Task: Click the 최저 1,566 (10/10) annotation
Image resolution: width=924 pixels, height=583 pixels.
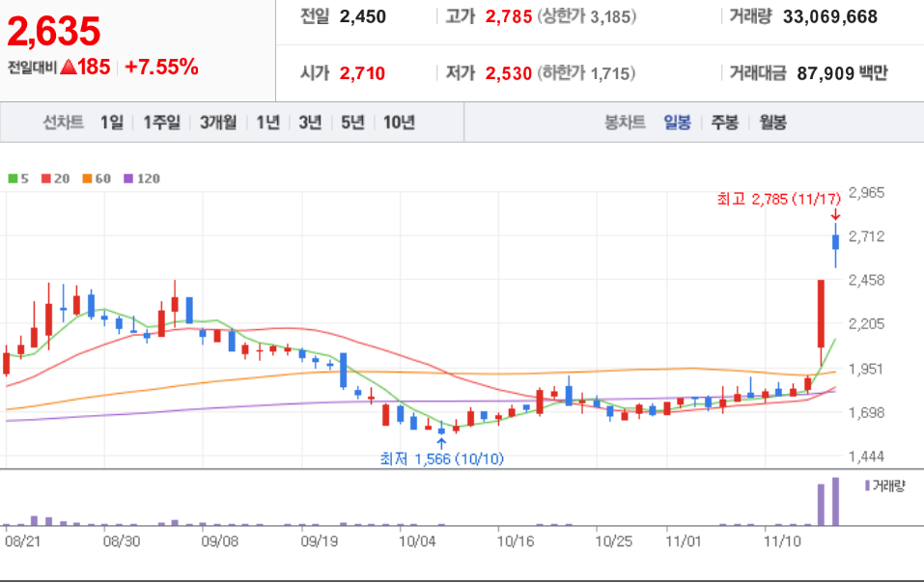Action: point(442,458)
